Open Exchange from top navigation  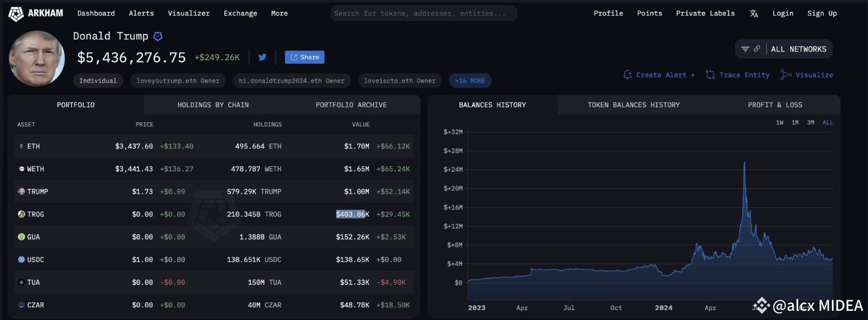[x=240, y=13]
